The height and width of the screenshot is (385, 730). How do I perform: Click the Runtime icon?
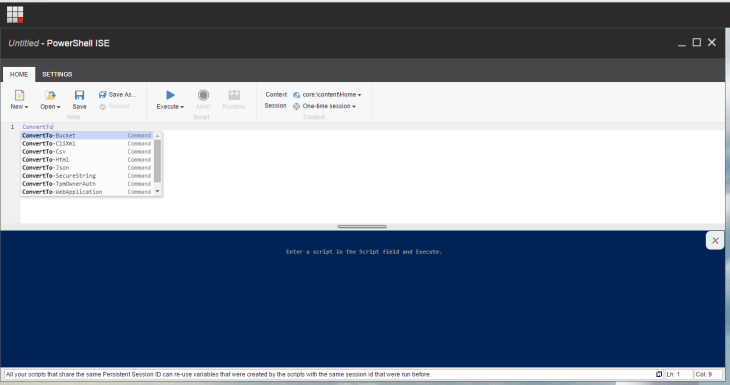point(234,95)
